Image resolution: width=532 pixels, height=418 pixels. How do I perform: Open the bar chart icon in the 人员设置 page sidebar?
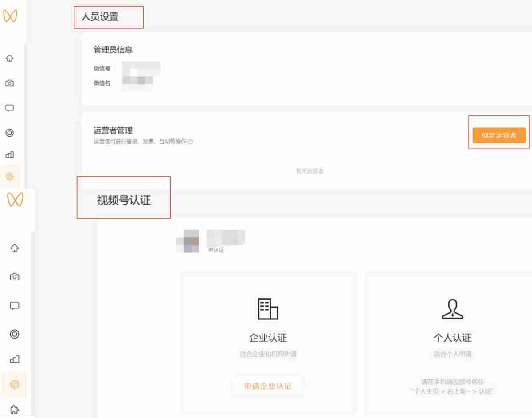(9, 154)
